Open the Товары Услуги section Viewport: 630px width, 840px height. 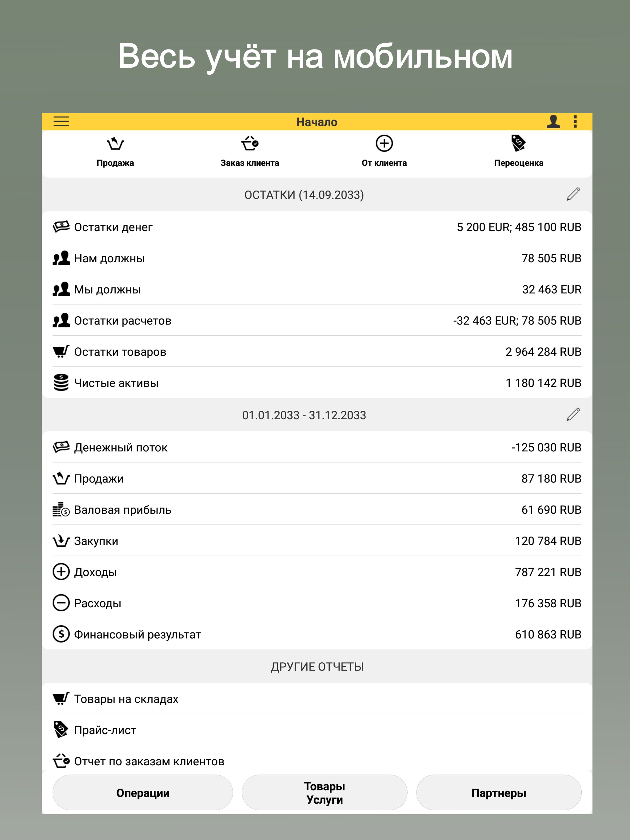tap(325, 793)
